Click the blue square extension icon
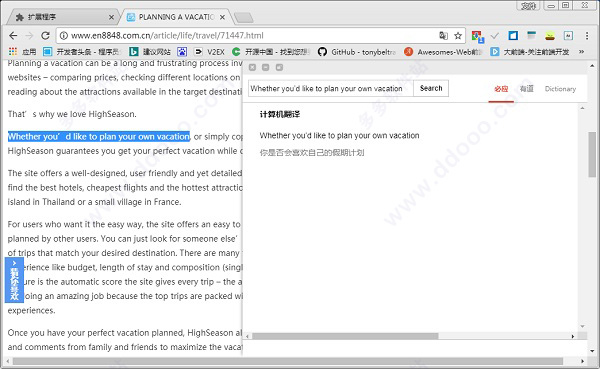Viewport: 600px width, 369px height. tap(513, 36)
